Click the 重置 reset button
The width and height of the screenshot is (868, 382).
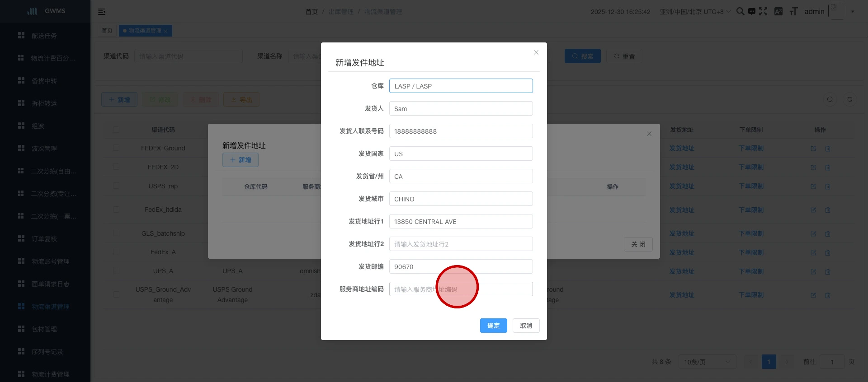pyautogui.click(x=624, y=56)
